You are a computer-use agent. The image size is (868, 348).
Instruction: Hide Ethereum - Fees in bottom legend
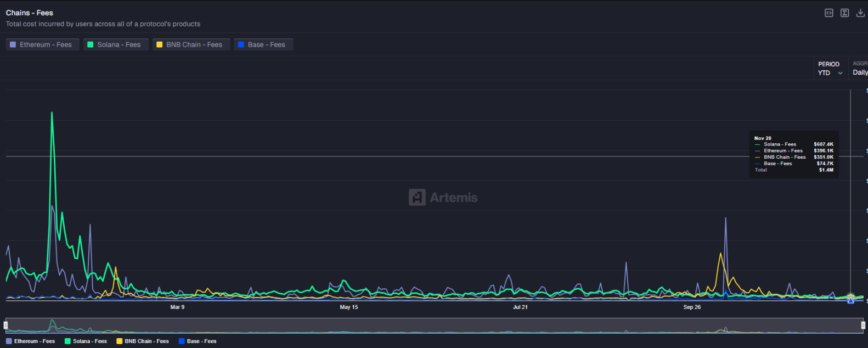click(x=31, y=341)
